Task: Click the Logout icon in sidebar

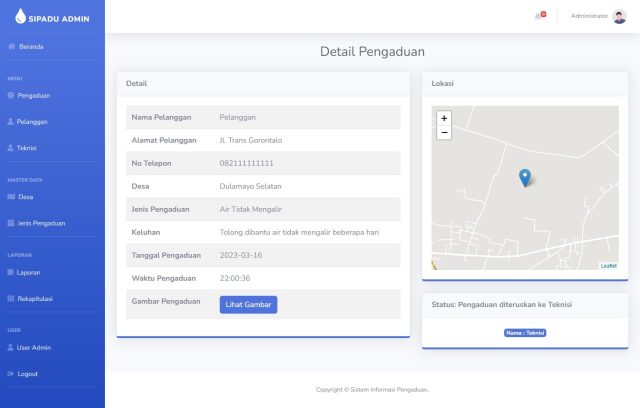Action: coord(11,374)
